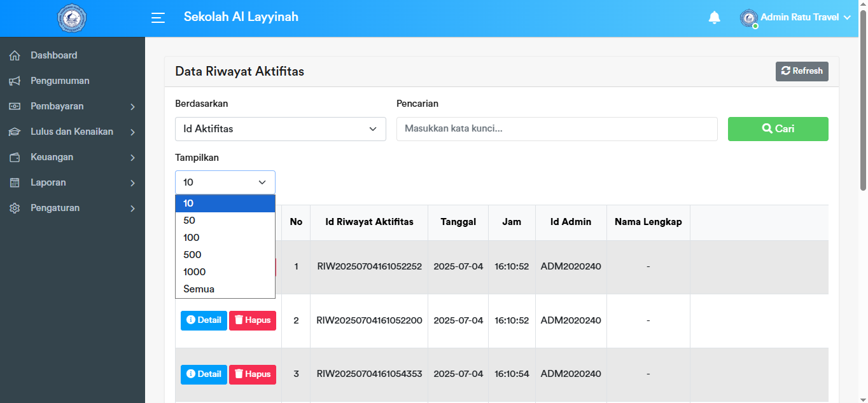Toggle the sidebar with the hamburger icon
This screenshot has height=403, width=868.
point(157,18)
